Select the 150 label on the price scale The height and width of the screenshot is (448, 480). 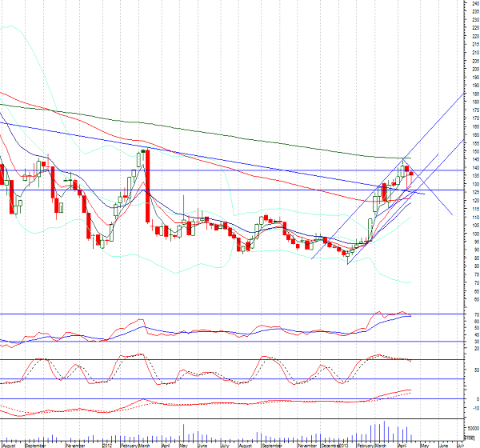(473, 151)
